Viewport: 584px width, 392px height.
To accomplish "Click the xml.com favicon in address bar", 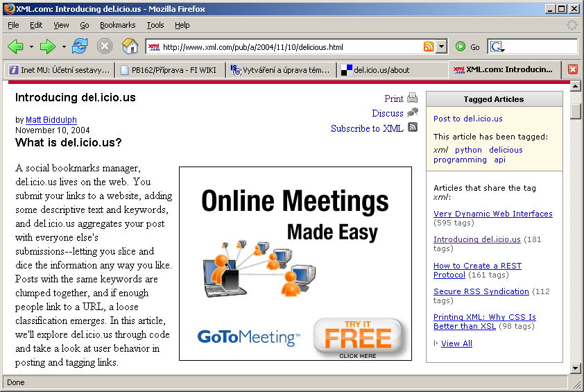I will pos(154,47).
